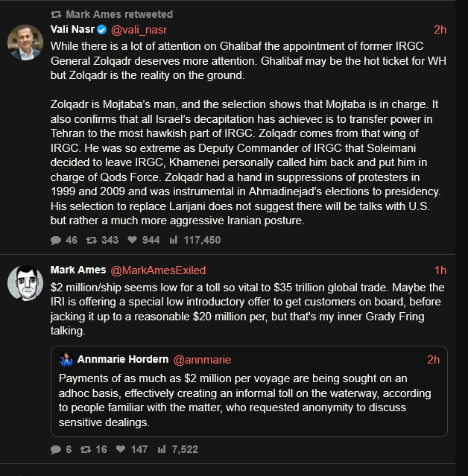Click Annmarie Hordern's small avatar in quote
This screenshot has height=476, width=468.
(x=66, y=360)
